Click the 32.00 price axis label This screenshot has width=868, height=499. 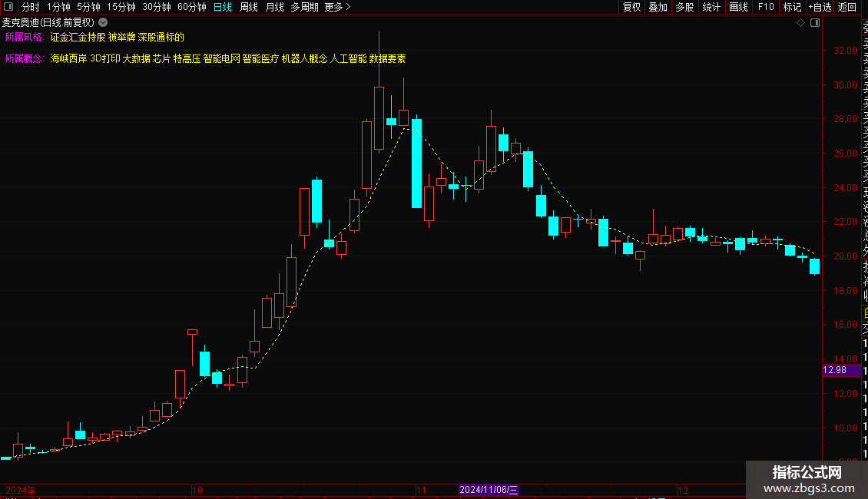click(x=845, y=51)
